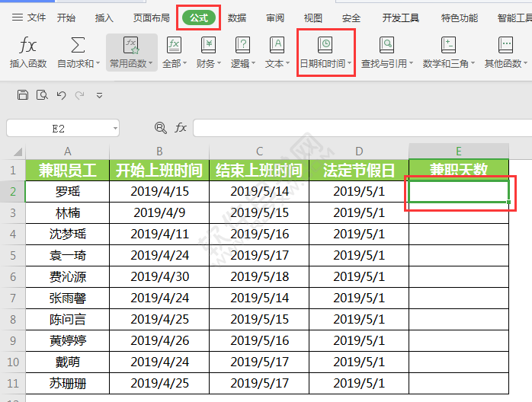Select the cell containing 戴萌
The width and height of the screenshot is (532, 402).
click(68, 362)
